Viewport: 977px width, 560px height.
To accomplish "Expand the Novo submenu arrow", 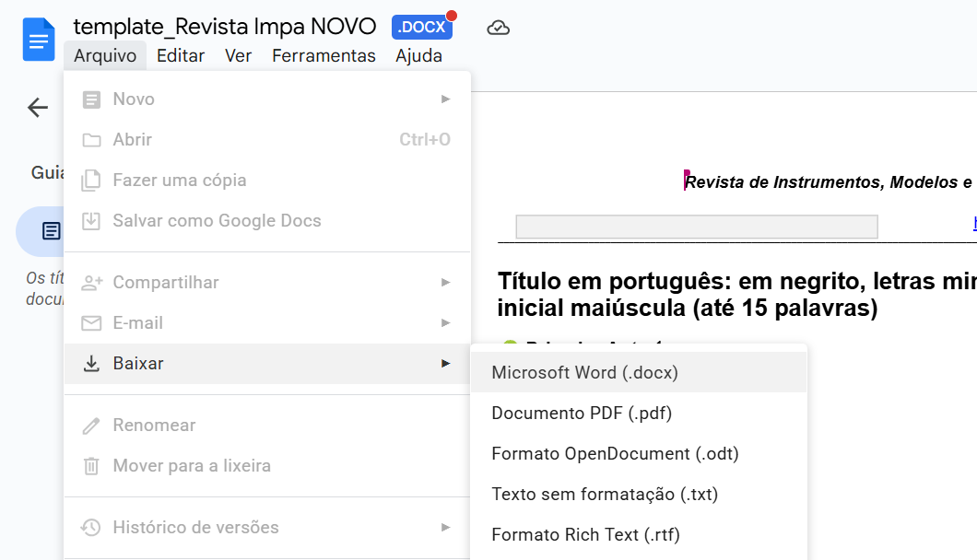I will pyautogui.click(x=445, y=99).
